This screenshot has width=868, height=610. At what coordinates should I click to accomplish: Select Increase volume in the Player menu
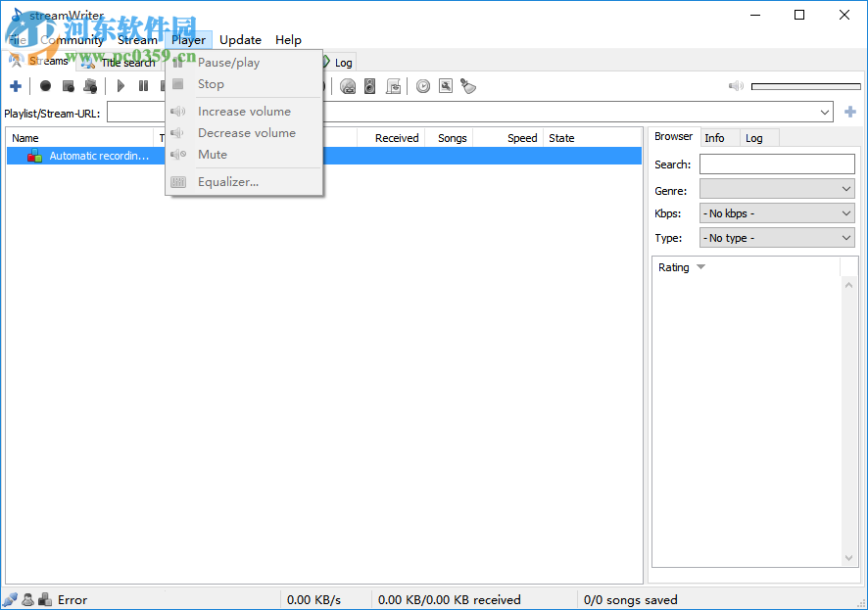pyautogui.click(x=245, y=111)
